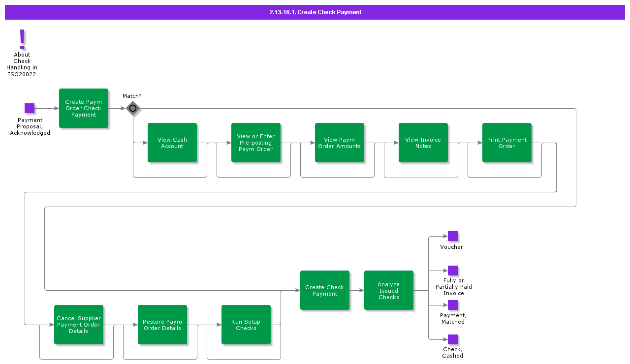Select the View Paym Order Amounts box
Image resolution: width=630 pixels, height=364 pixels.
click(340, 143)
